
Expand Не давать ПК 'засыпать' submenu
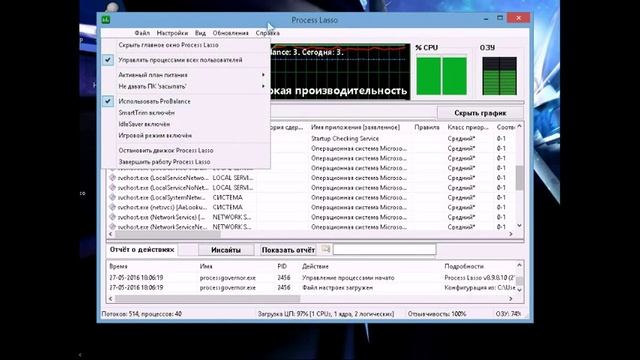[186, 87]
